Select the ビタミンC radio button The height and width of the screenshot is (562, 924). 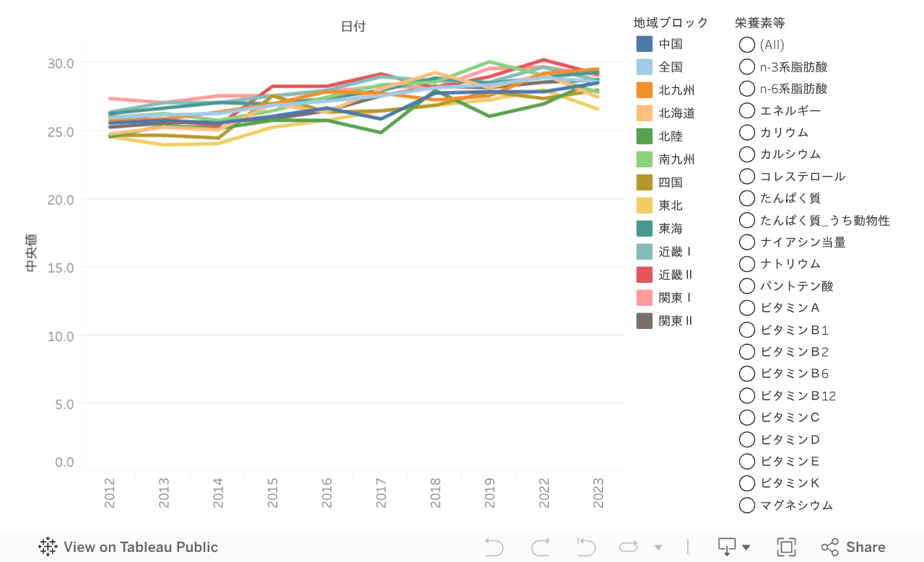click(x=747, y=417)
